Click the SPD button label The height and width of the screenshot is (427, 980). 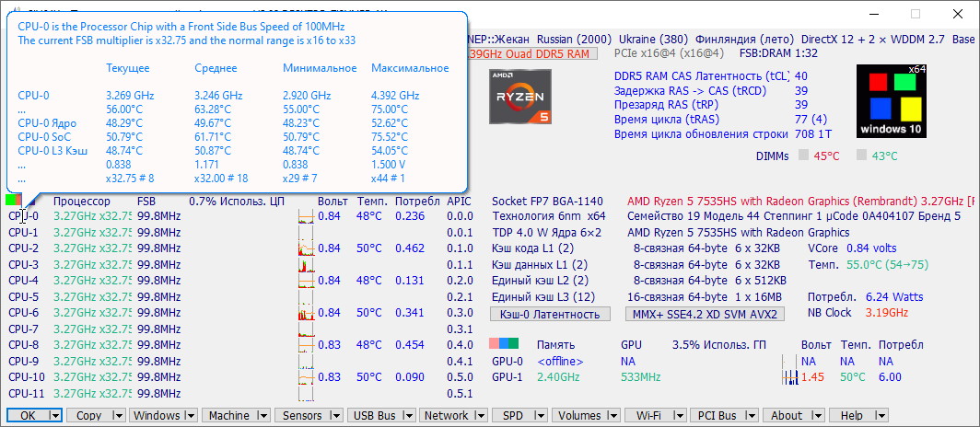(x=512, y=415)
